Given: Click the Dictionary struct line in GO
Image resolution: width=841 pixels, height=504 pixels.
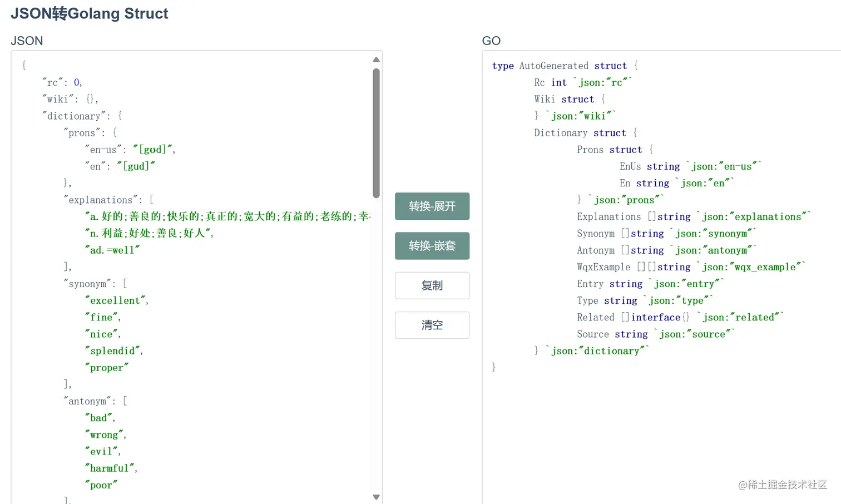Looking at the screenshot, I should coord(586,132).
